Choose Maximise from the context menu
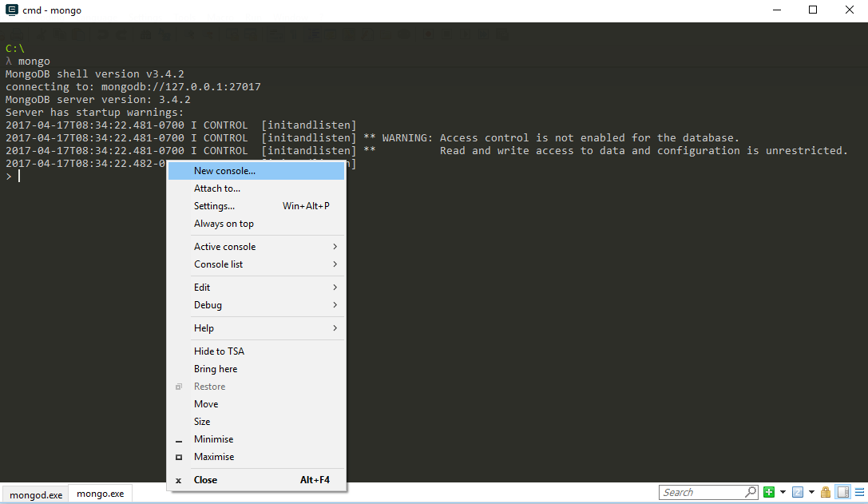This screenshot has width=868, height=504. click(x=256, y=457)
